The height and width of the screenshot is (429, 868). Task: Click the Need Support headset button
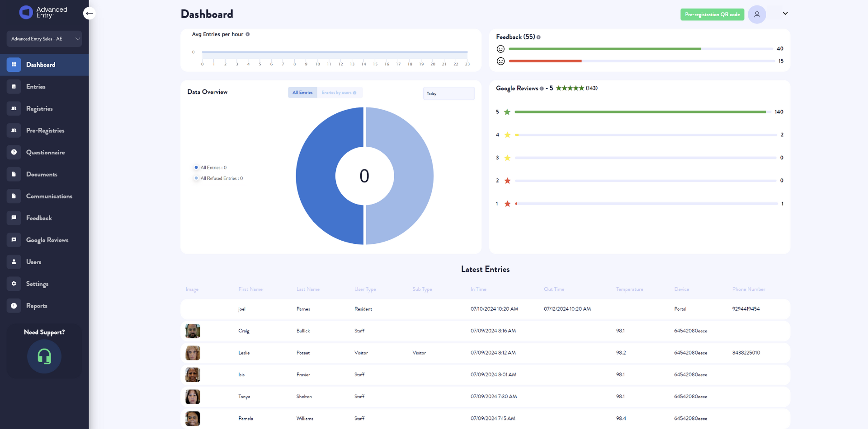click(44, 356)
